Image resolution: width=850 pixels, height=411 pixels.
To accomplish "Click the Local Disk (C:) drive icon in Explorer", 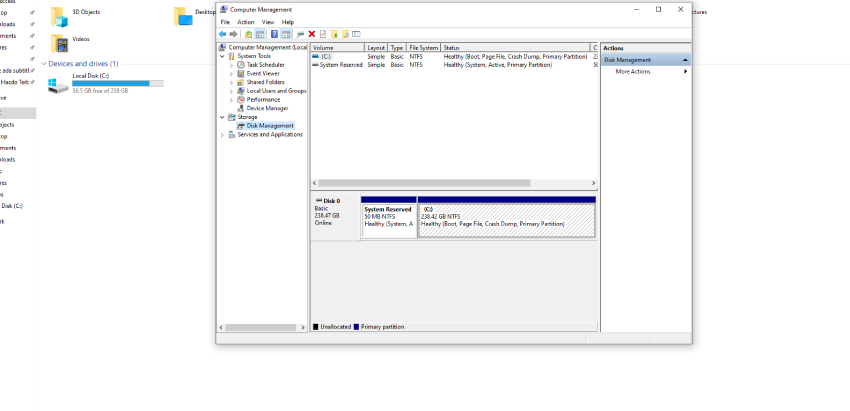I will click(x=58, y=85).
